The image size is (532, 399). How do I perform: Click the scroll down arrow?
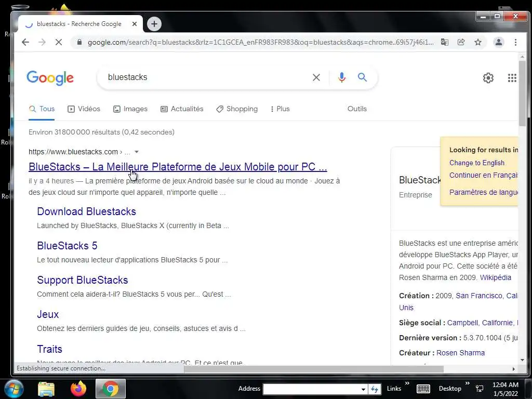coord(522,360)
